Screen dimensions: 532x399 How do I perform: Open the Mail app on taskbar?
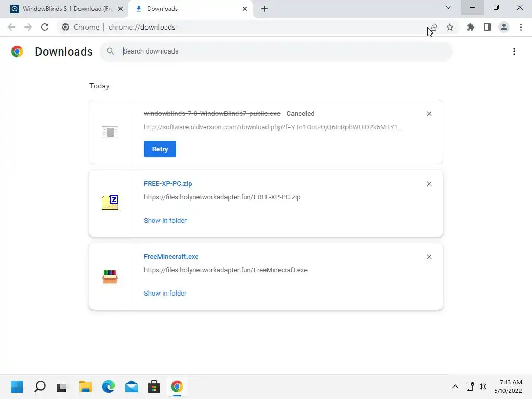pos(131,387)
